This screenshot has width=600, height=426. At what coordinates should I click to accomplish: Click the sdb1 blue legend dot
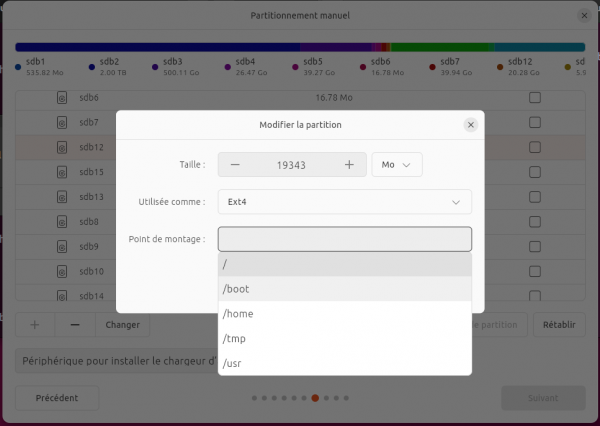tap(18, 67)
